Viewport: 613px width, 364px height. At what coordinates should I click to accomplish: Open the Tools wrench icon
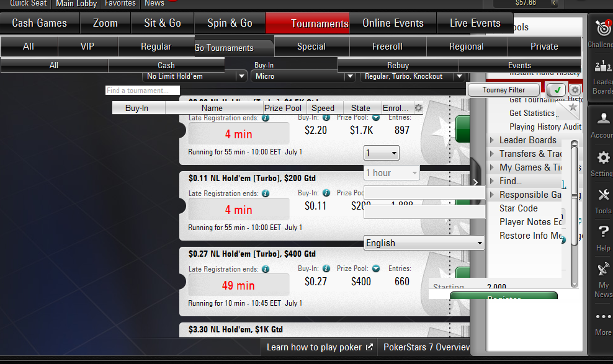pyautogui.click(x=603, y=195)
